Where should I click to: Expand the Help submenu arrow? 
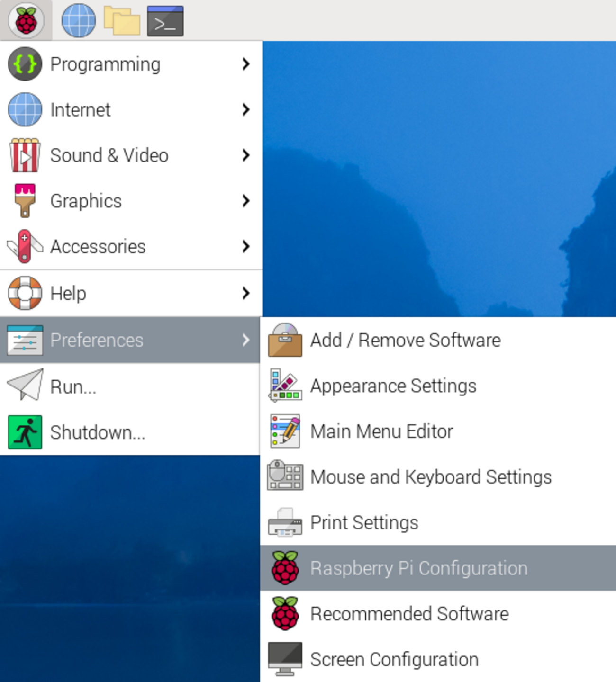click(245, 293)
